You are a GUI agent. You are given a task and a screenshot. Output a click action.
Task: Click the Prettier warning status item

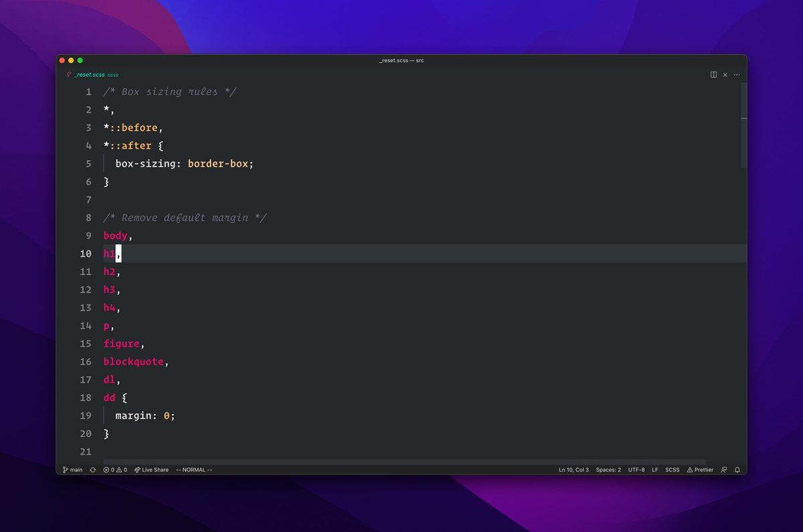[x=700, y=470]
